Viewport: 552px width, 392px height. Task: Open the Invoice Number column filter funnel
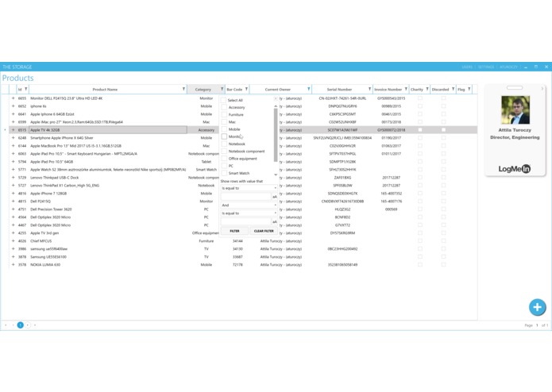coord(406,90)
